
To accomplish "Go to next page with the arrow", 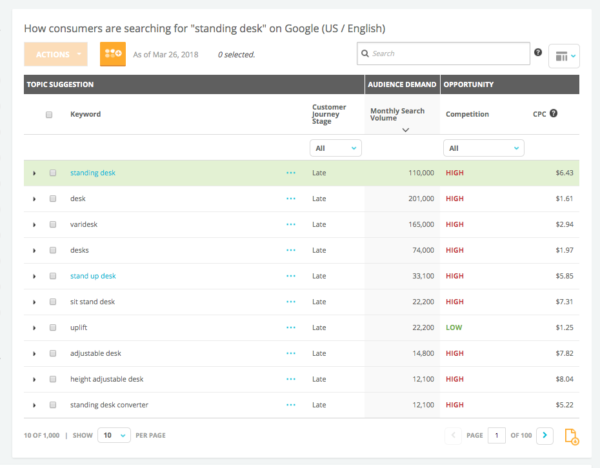I will [545, 435].
